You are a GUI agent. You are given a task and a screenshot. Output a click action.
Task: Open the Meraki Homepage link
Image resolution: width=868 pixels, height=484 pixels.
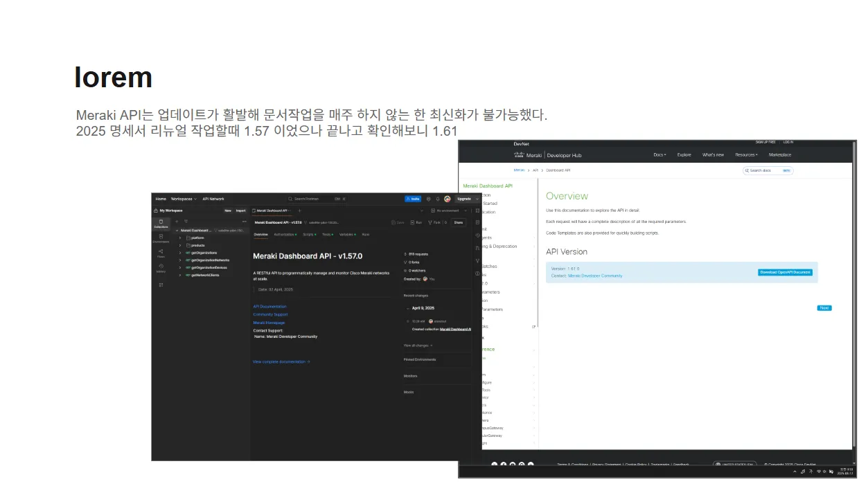(x=269, y=323)
